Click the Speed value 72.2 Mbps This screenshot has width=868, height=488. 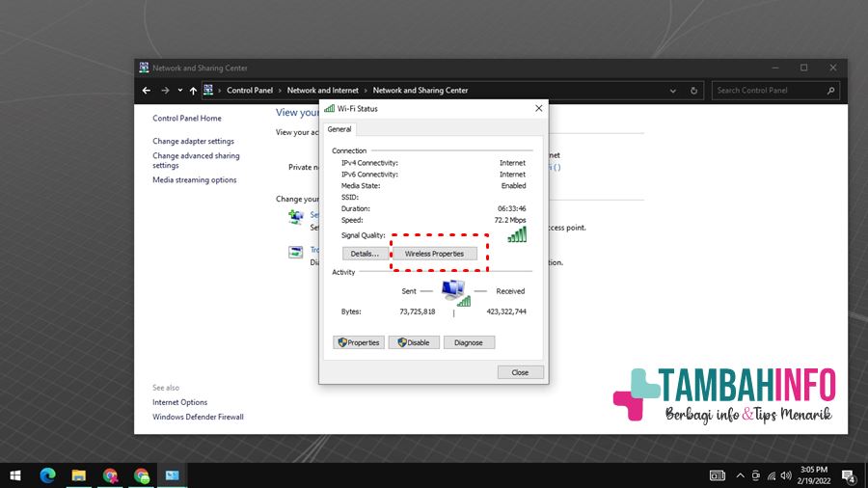pos(510,220)
